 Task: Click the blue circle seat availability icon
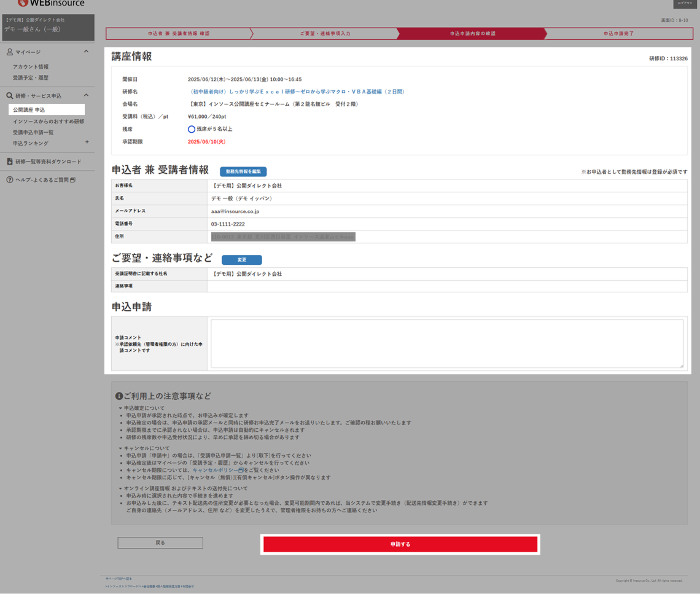pos(191,129)
